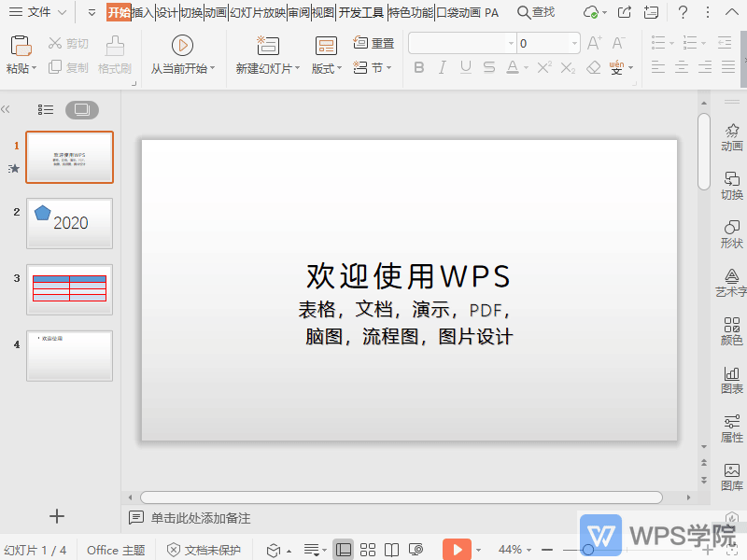Open the 形状 (Shapes) panel in right sidebar

(x=731, y=234)
